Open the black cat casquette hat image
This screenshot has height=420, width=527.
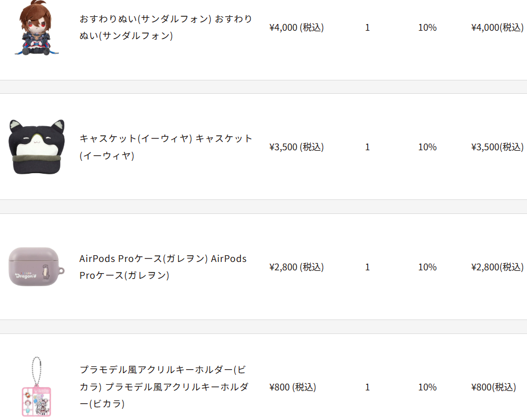point(36,147)
